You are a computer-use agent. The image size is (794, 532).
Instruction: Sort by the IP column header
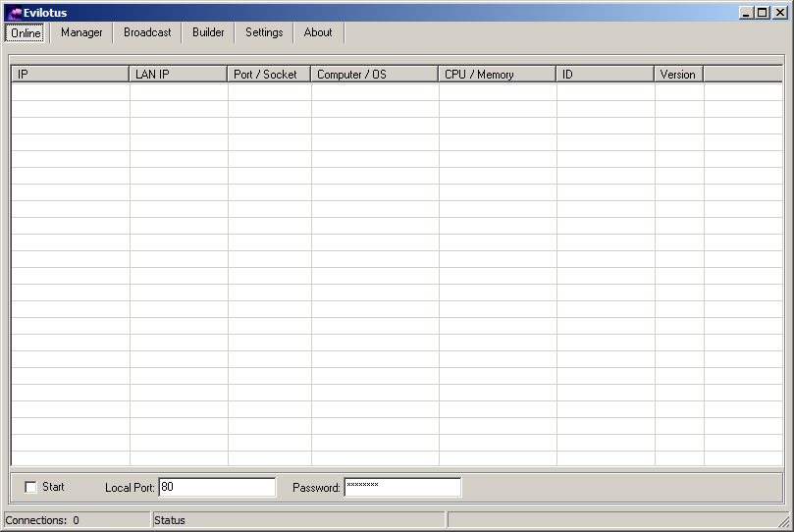(x=70, y=75)
